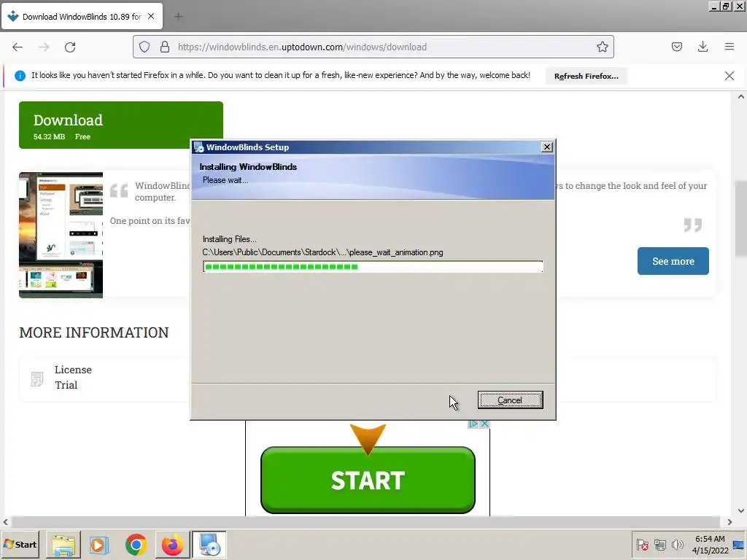Click the AdChoices triangle icon
Image resolution: width=747 pixels, height=560 pixels.
473,424
